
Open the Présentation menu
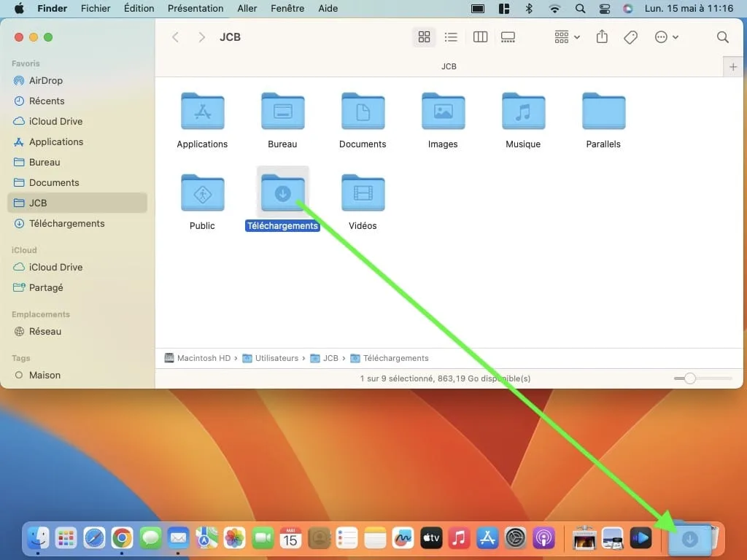pyautogui.click(x=196, y=8)
